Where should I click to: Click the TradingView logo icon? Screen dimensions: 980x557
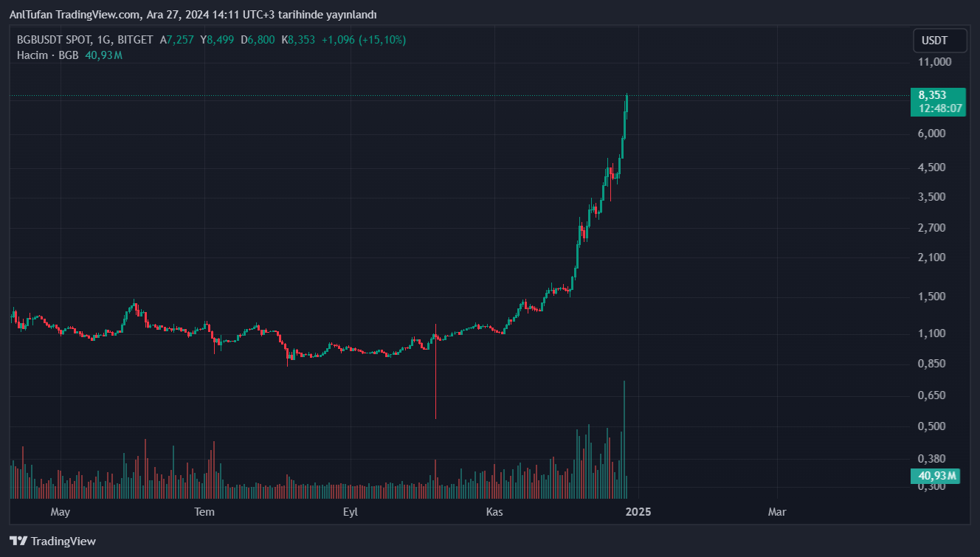click(x=19, y=541)
